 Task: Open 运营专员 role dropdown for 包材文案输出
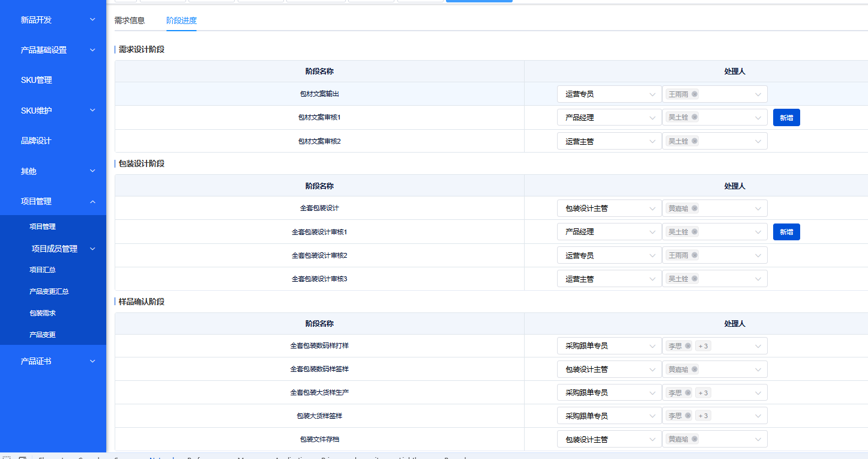(609, 94)
